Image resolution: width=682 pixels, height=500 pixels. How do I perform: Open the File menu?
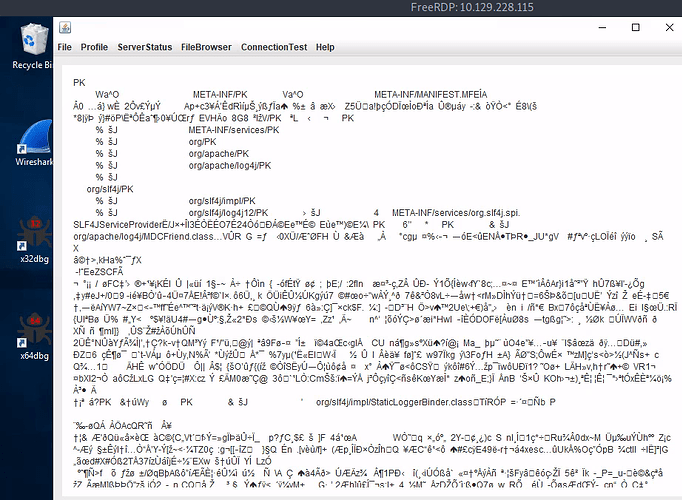[x=65, y=47]
